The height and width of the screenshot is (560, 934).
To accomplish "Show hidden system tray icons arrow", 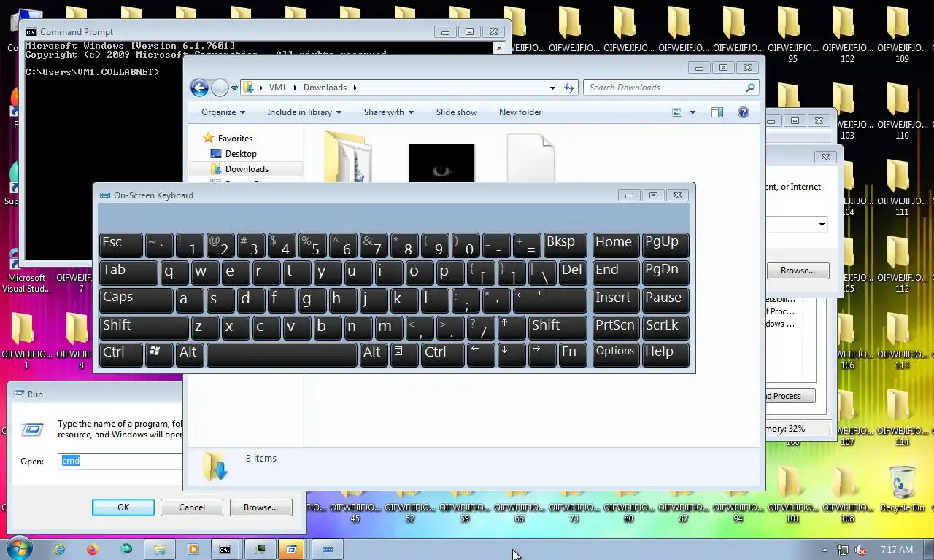I will pyautogui.click(x=825, y=550).
